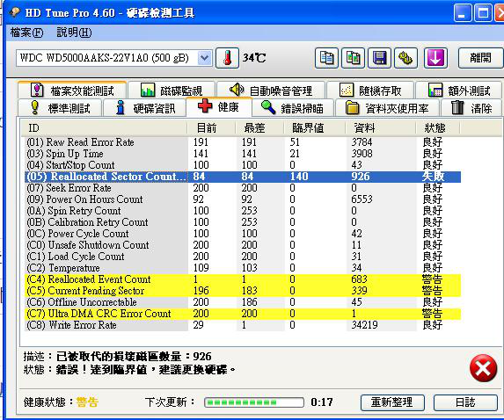Image resolution: width=504 pixels, height=420 pixels.
Task: Switch to the 錯誤掃瞄 tab
Action: 293,108
